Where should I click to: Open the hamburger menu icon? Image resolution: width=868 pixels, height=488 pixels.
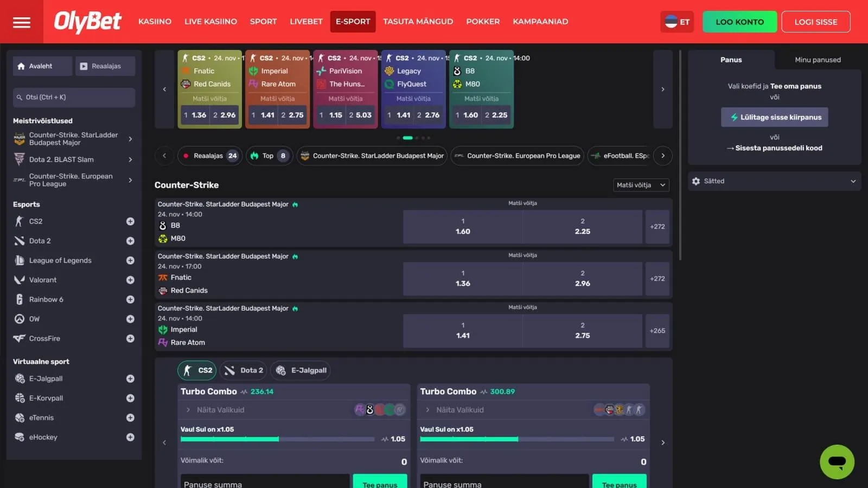point(22,22)
